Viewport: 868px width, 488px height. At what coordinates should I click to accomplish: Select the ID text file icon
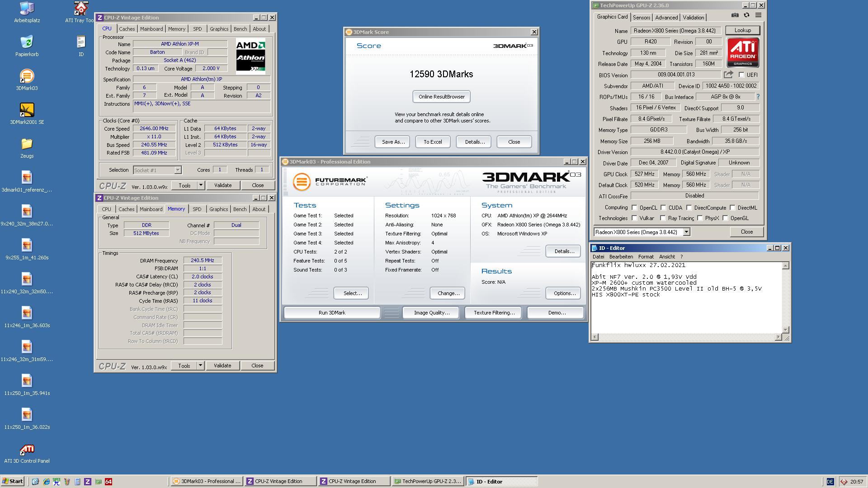click(81, 46)
